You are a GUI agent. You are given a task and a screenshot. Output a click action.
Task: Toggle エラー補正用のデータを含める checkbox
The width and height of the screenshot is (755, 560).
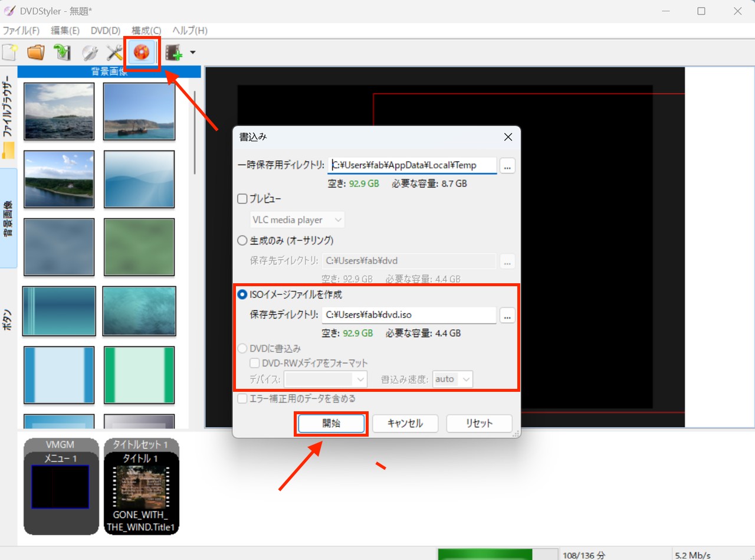click(242, 399)
